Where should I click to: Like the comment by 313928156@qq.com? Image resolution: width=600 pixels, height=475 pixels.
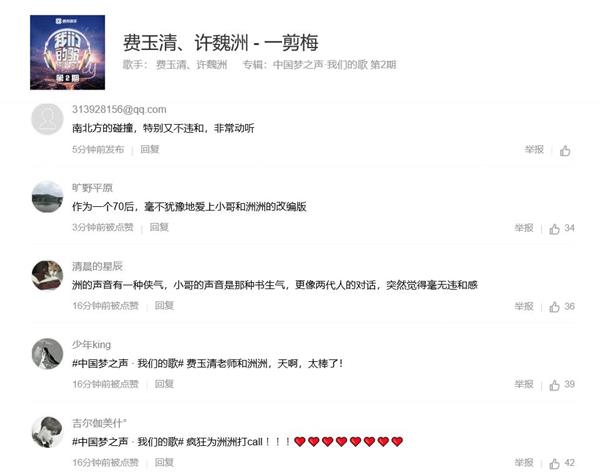click(x=565, y=150)
